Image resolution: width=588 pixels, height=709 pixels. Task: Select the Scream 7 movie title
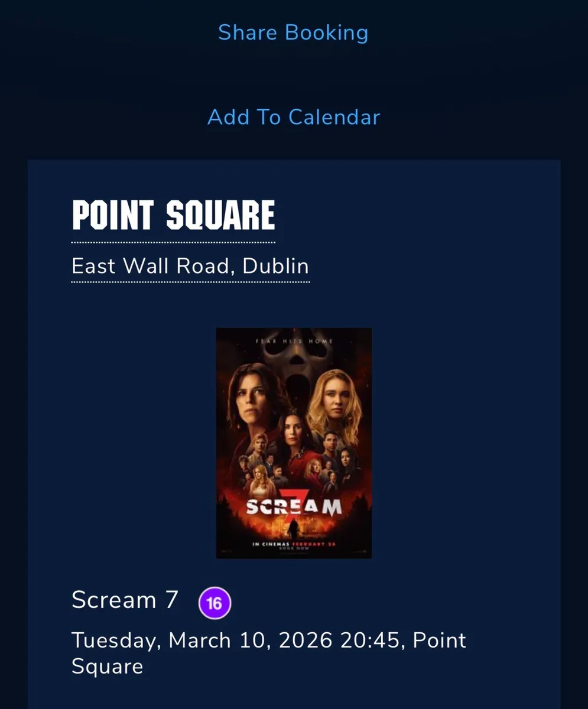point(124,600)
